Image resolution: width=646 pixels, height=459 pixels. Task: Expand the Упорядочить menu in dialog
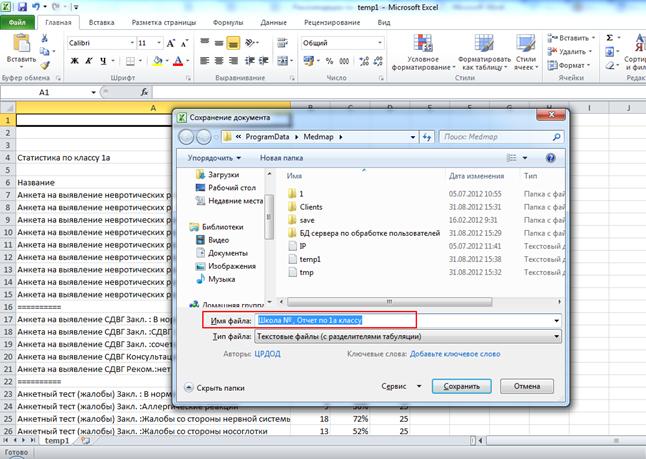click(x=214, y=158)
